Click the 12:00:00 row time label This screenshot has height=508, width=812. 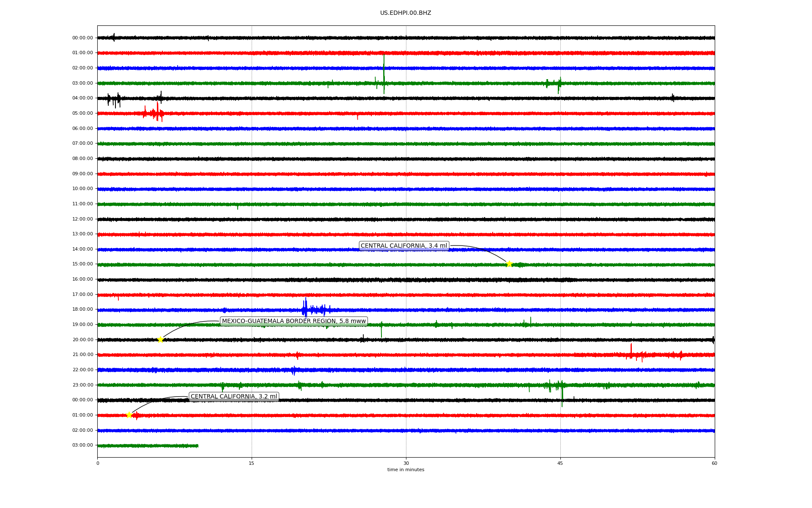tap(82, 219)
